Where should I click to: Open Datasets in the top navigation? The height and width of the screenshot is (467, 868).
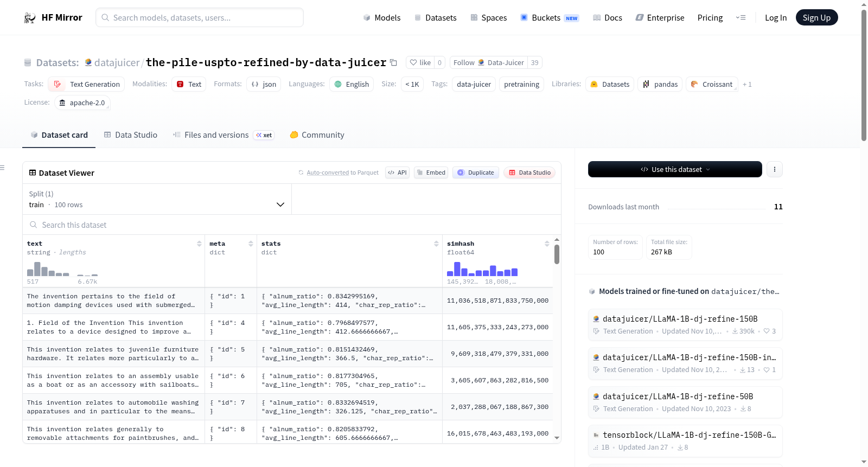coord(435,18)
